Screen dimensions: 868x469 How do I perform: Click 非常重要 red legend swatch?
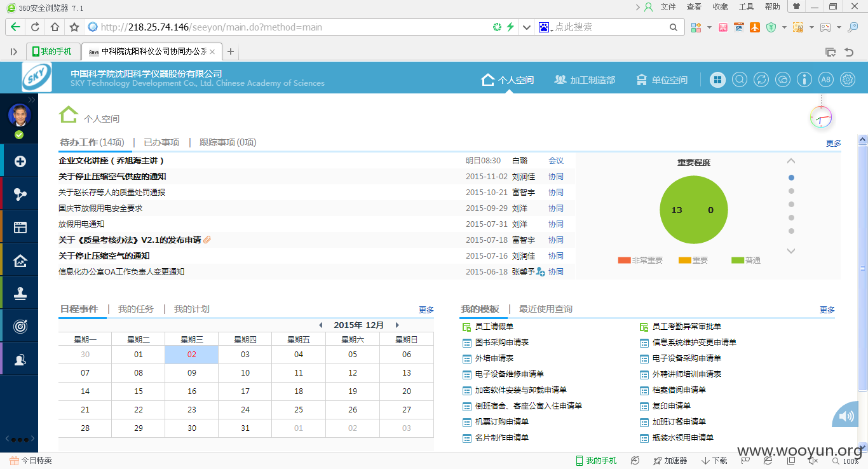(624, 260)
